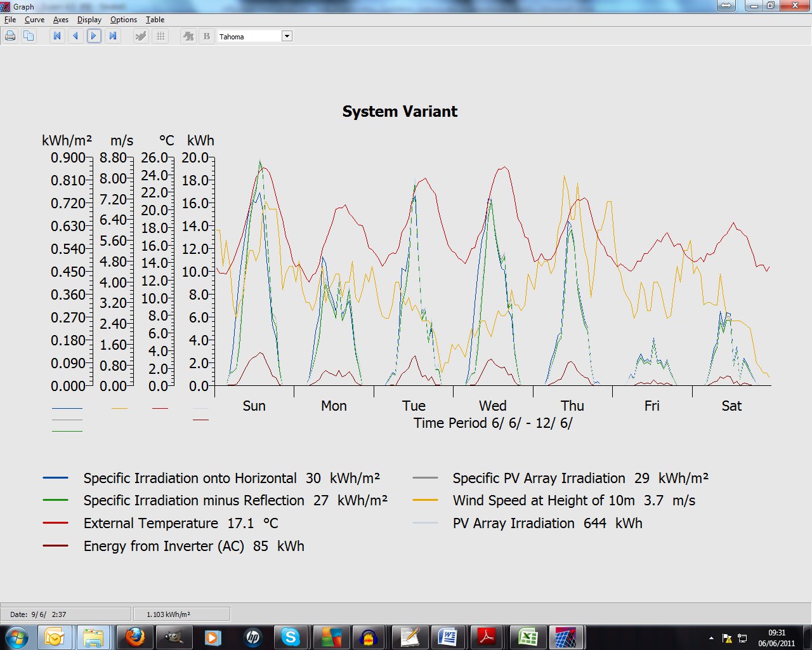Click dark red swatch for Inverter Energy
The image size is (812, 650).
[56, 546]
